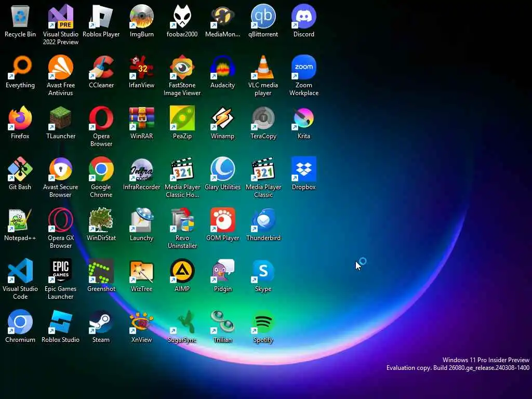Select the Recycle Bin icon
The width and height of the screenshot is (532, 399).
pos(20,16)
